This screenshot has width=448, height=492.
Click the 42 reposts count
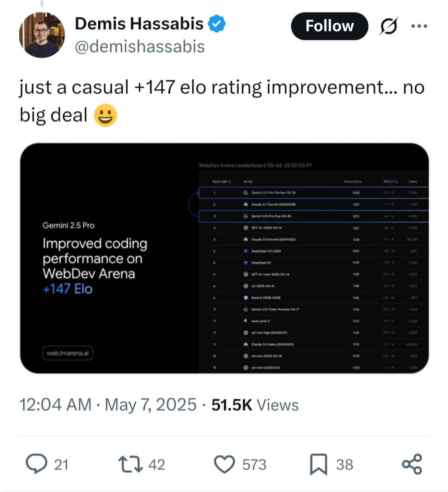pos(156,465)
